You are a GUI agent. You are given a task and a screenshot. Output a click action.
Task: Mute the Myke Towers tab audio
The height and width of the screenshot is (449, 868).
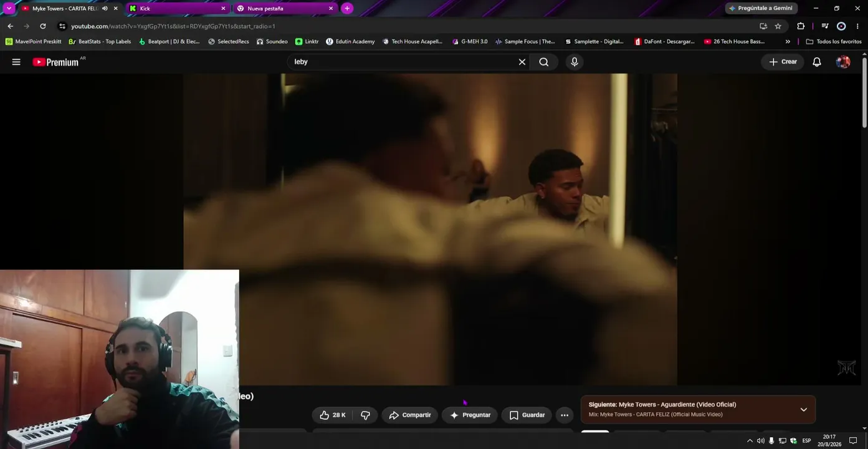click(105, 9)
